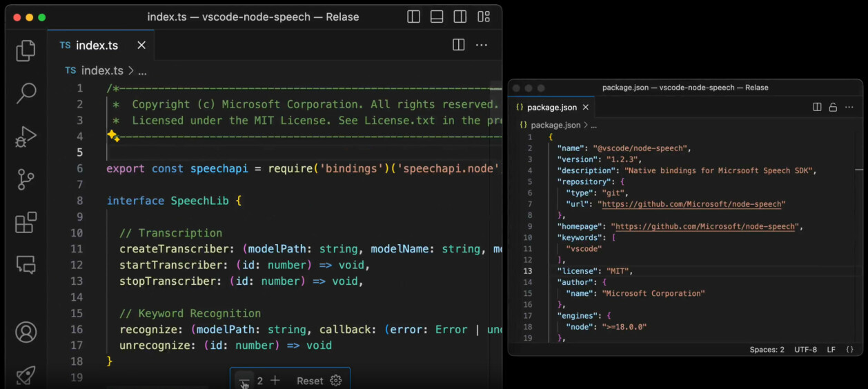
Task: Click the "vscode" keyword entry
Action: [x=584, y=248]
